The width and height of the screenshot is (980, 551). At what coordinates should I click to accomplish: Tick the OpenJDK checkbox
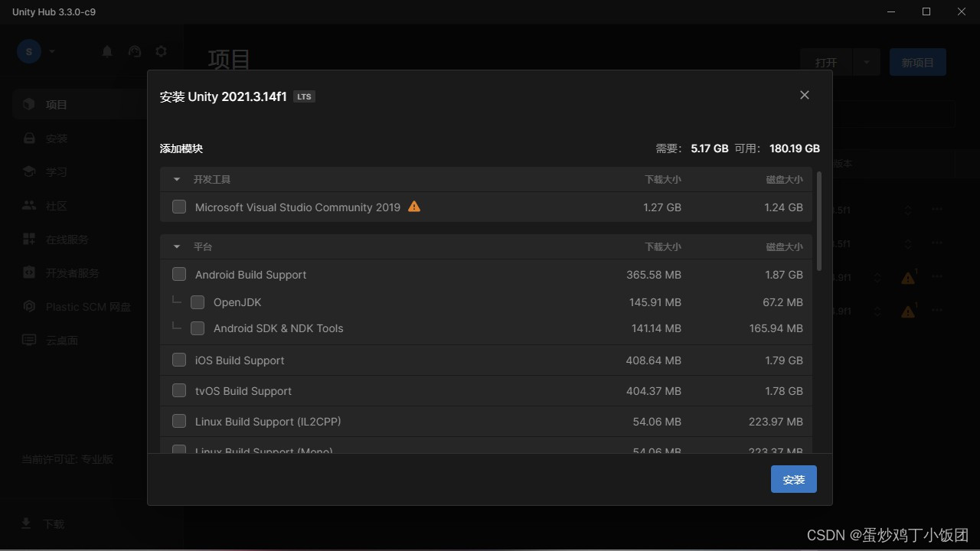point(198,302)
